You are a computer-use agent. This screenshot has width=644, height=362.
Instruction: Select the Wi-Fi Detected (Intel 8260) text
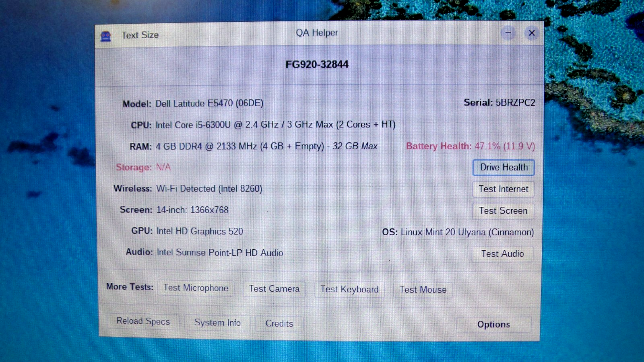coord(209,189)
